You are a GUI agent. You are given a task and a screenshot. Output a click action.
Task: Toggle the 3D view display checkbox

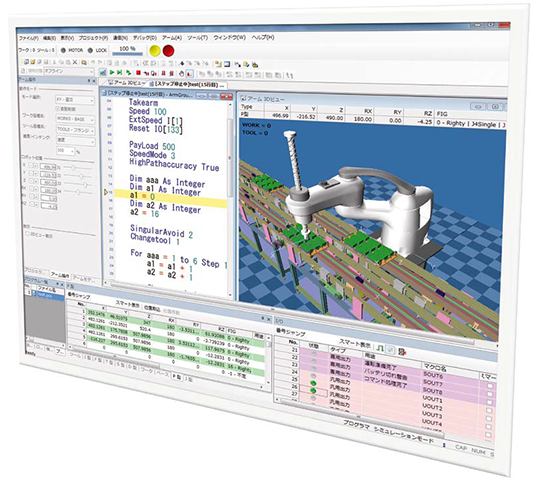tap(28, 234)
